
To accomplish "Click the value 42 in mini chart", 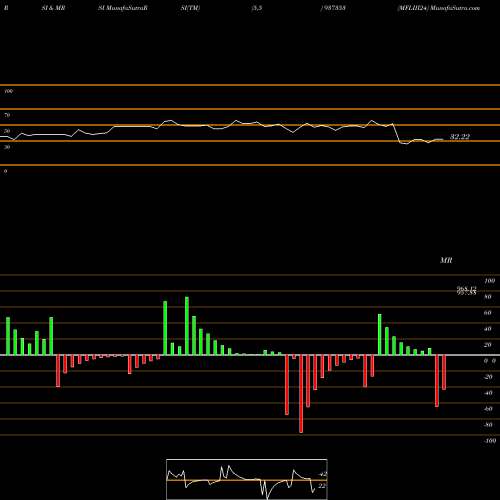I will click(322, 474).
